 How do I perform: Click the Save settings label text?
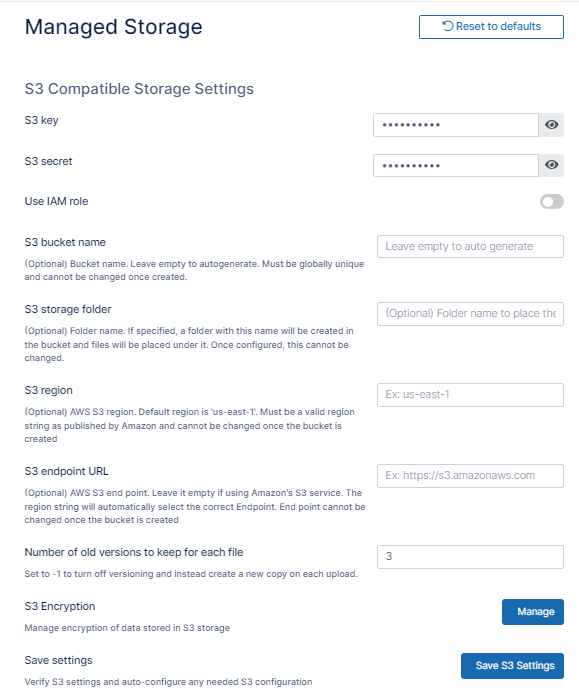(x=59, y=660)
